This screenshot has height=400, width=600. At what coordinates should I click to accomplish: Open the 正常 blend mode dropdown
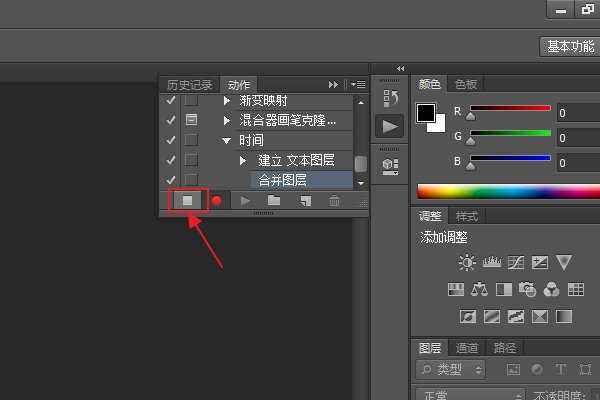(x=470, y=394)
